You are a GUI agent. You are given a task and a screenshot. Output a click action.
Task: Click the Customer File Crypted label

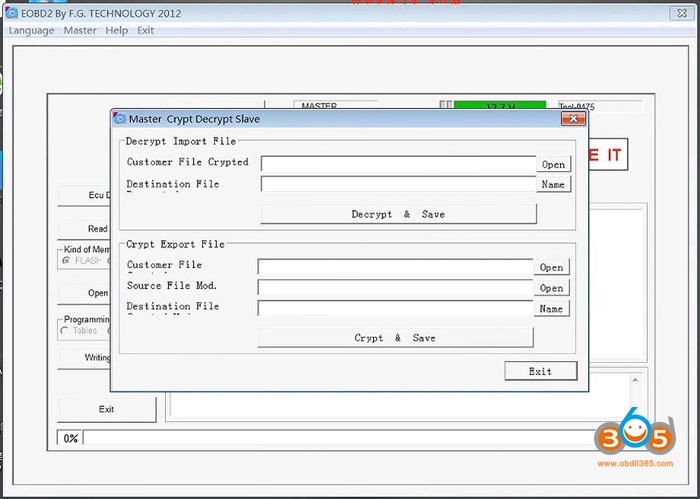click(188, 162)
